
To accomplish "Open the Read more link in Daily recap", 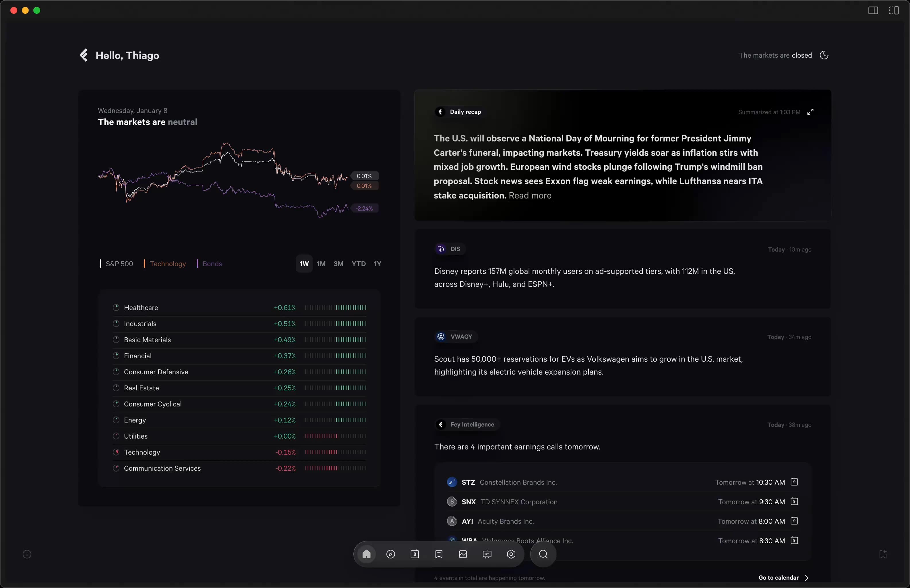I will (x=530, y=196).
